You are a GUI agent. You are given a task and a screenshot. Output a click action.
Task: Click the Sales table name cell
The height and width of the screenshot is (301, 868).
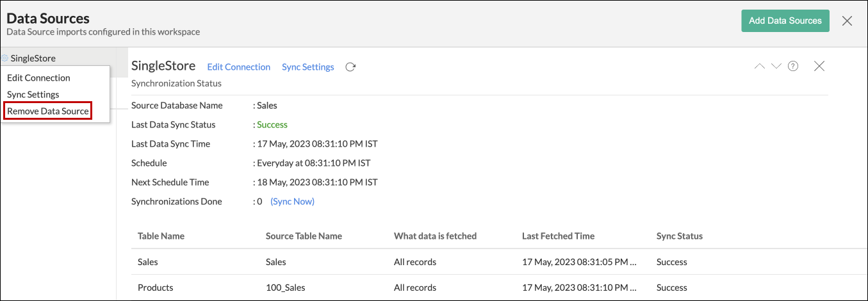coord(148,262)
